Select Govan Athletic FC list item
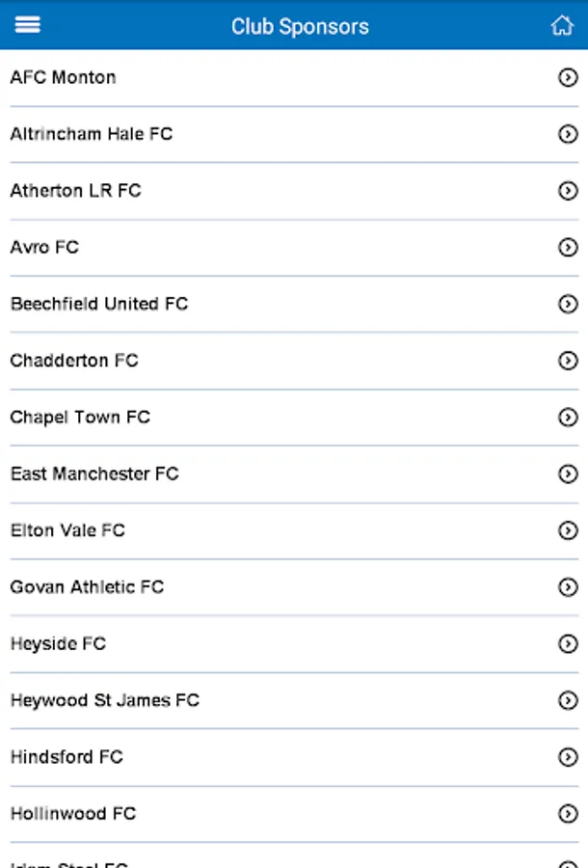 (87, 586)
